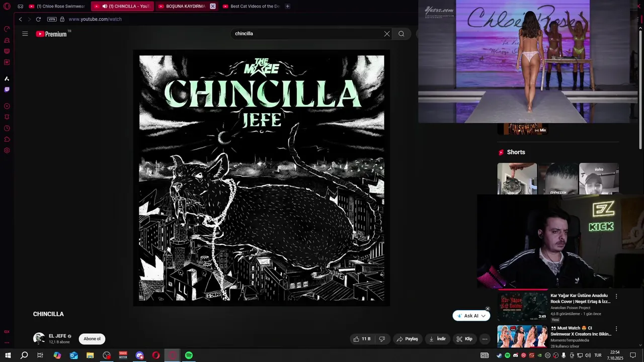The image size is (644, 362).
Task: Open the Best Cat Videos tab
Action: point(251,7)
